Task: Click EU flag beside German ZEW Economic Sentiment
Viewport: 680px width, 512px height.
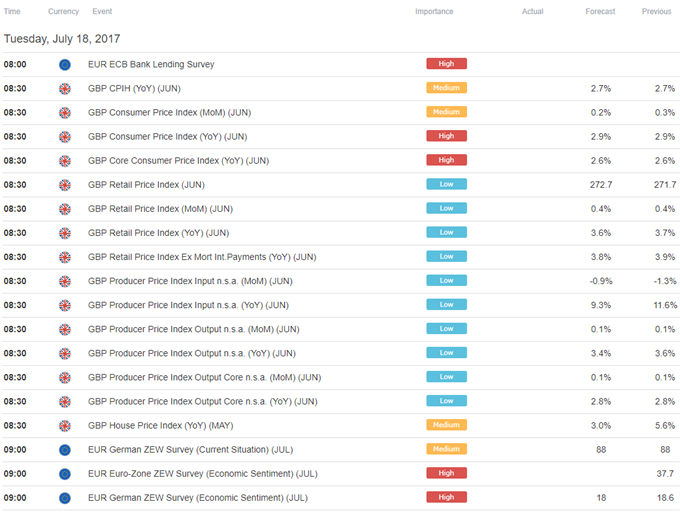Action: point(65,498)
